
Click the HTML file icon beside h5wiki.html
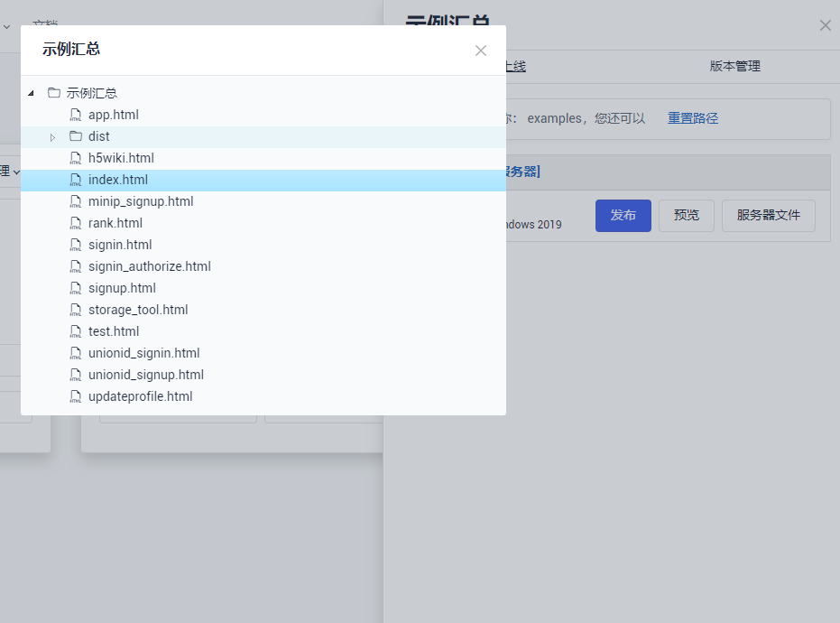point(76,158)
